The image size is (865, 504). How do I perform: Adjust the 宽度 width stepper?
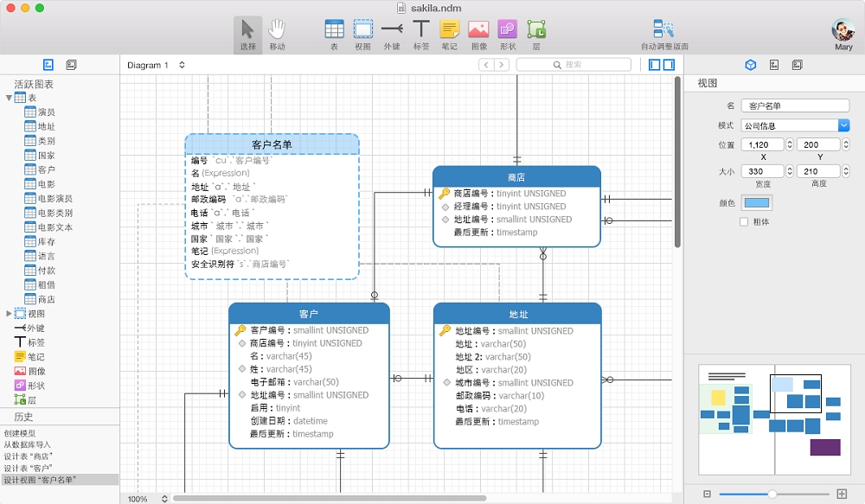point(790,171)
